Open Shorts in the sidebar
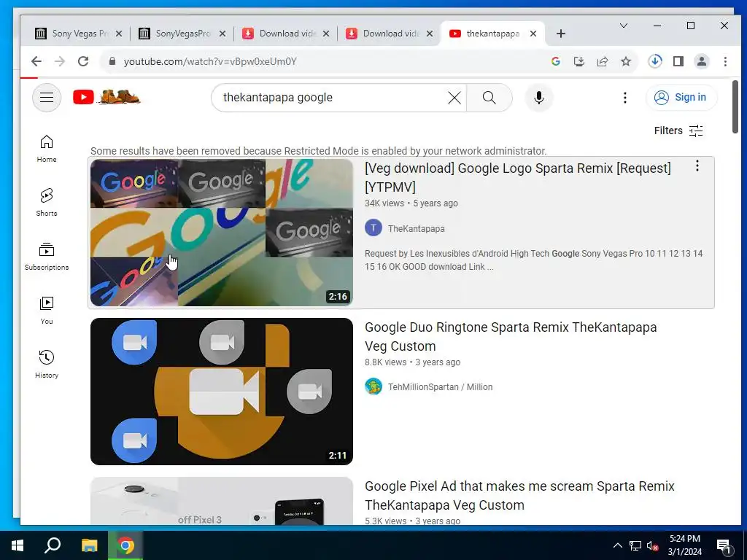 [47, 203]
